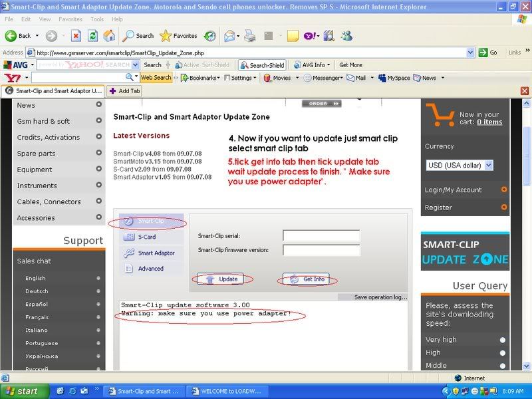Click the shopping cart icon
This screenshot has width=532, height=399.
click(x=440, y=114)
